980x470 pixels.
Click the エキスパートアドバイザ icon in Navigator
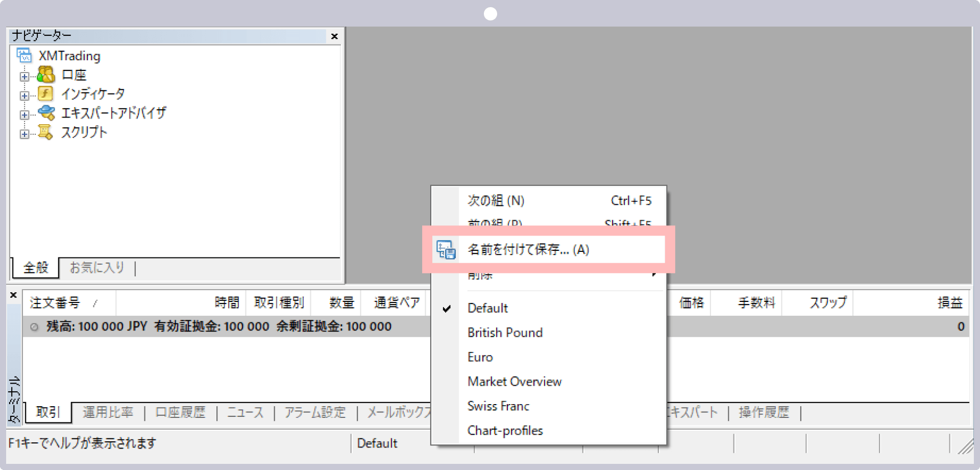tap(47, 113)
